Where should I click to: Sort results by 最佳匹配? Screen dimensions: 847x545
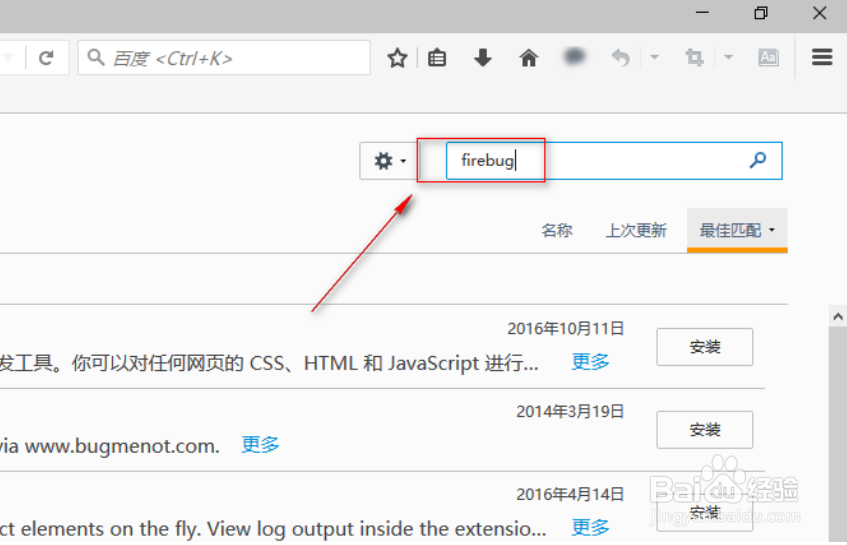[737, 231]
